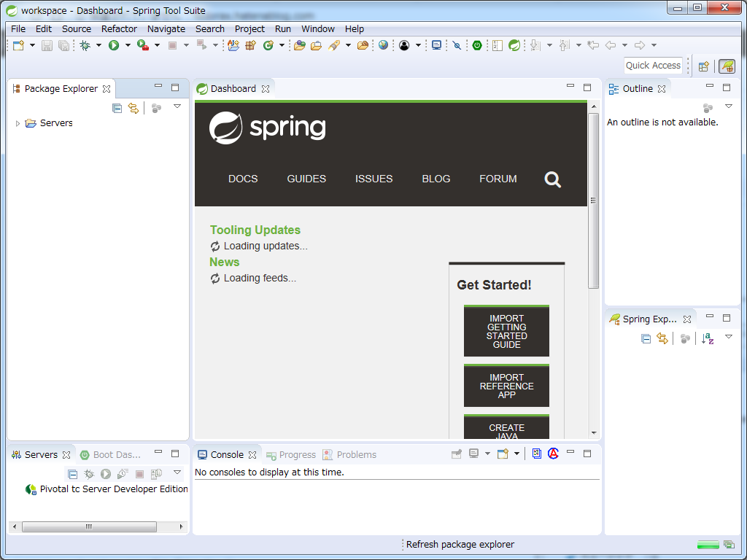Open the Spring Dashboard via toolbar leaf icon
Viewport: 747px width, 560px height.
pos(514,45)
